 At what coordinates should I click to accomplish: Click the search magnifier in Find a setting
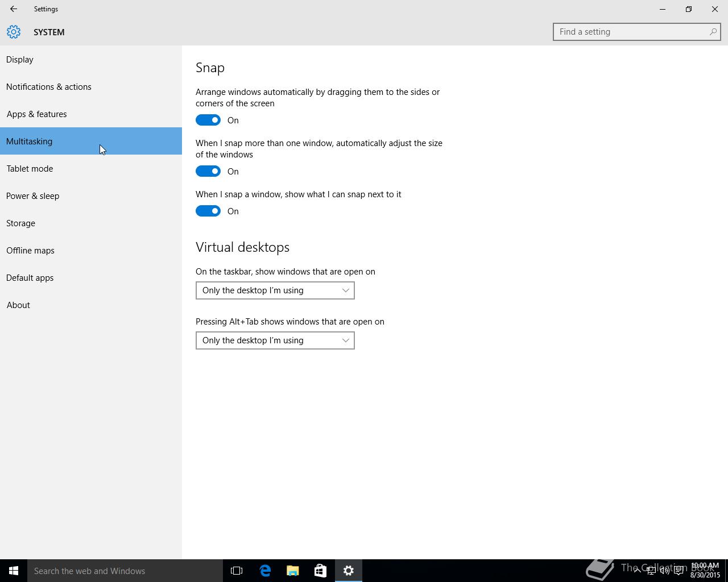(x=713, y=32)
